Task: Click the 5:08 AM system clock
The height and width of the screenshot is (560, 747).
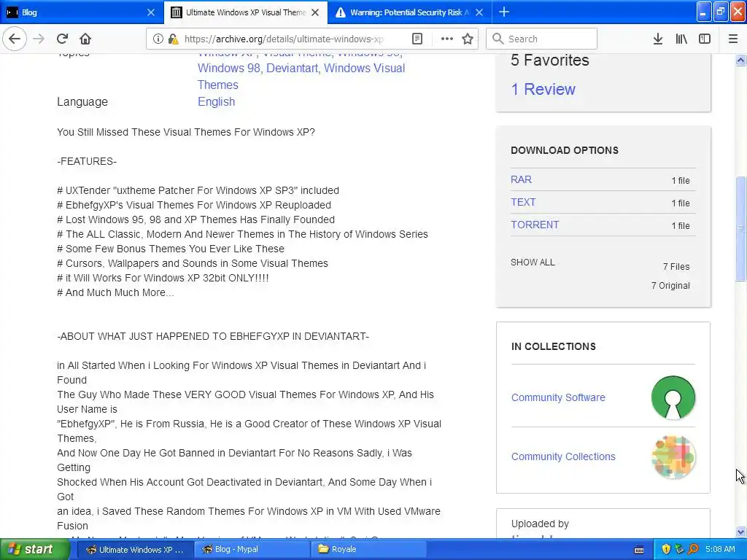Action: [720, 549]
